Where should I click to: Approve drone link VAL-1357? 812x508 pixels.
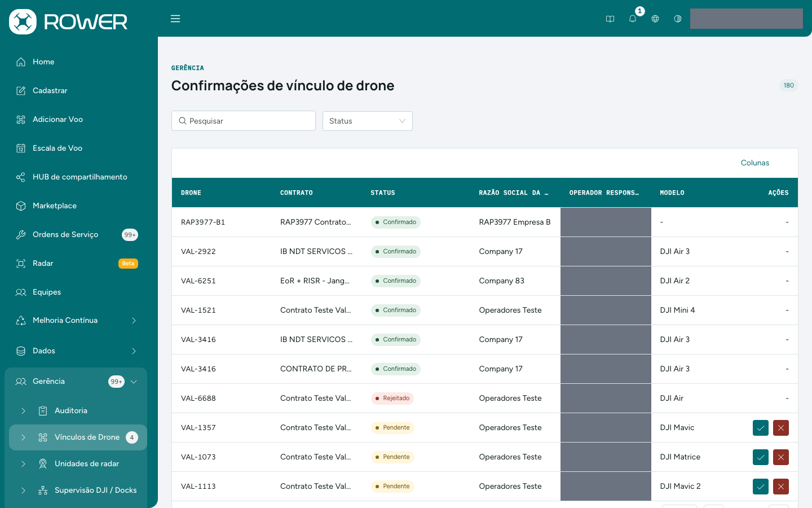coord(761,428)
